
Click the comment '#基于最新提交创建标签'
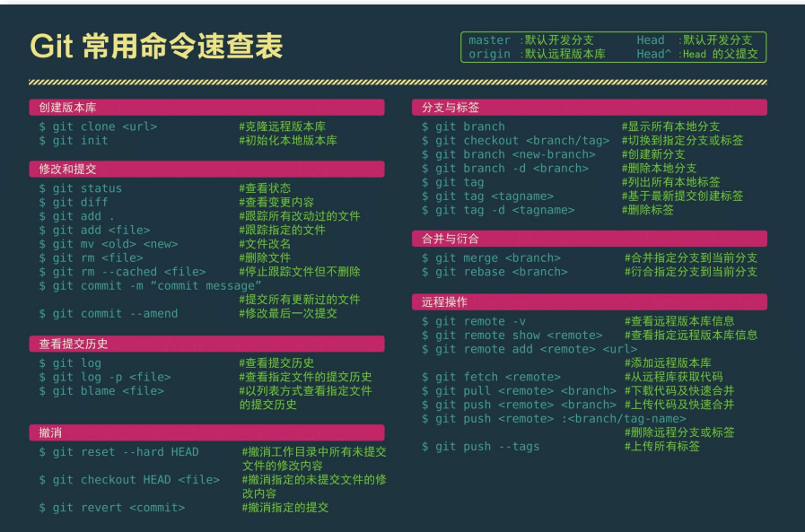click(682, 196)
